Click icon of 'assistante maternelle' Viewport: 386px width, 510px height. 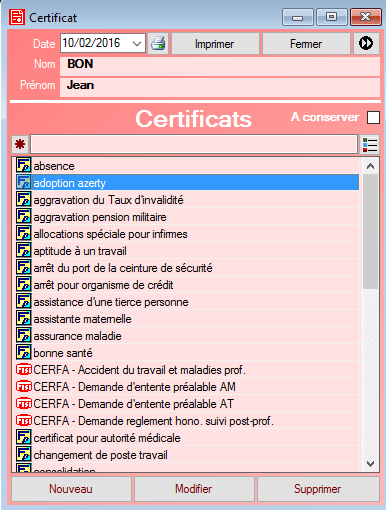23,318
